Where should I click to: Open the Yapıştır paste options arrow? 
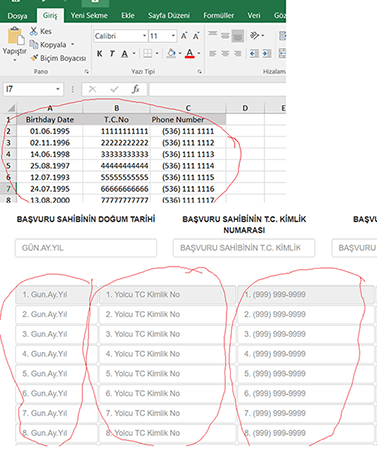[x=15, y=60]
